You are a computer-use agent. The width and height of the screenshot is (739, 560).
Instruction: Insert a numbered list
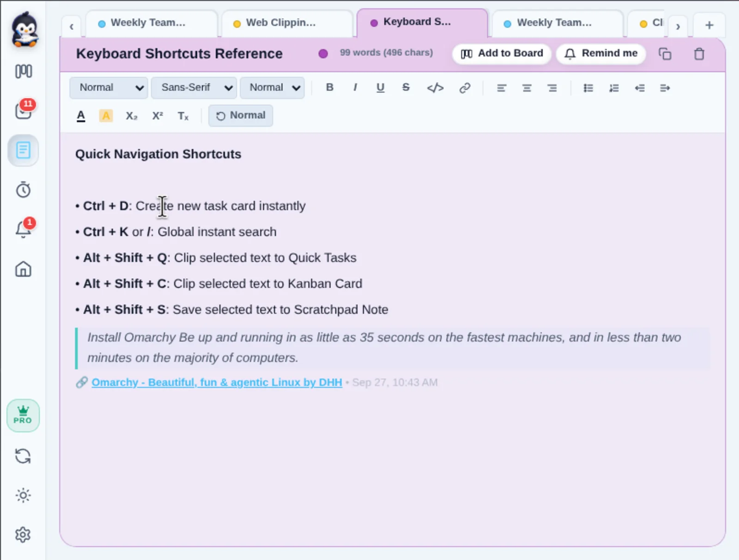pyautogui.click(x=614, y=88)
